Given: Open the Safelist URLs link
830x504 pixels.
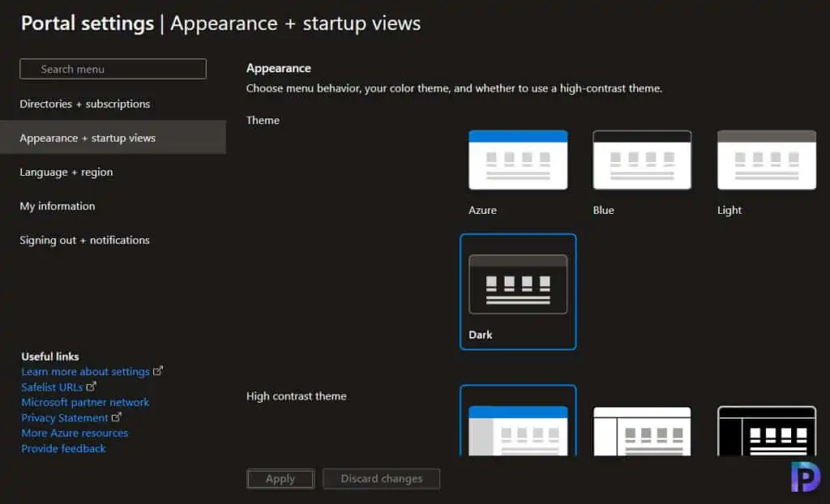Looking at the screenshot, I should [52, 387].
